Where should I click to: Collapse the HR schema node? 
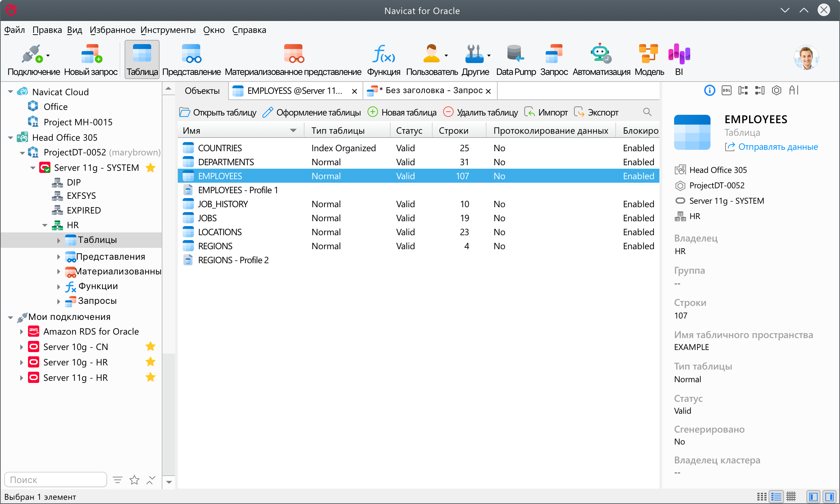point(45,225)
